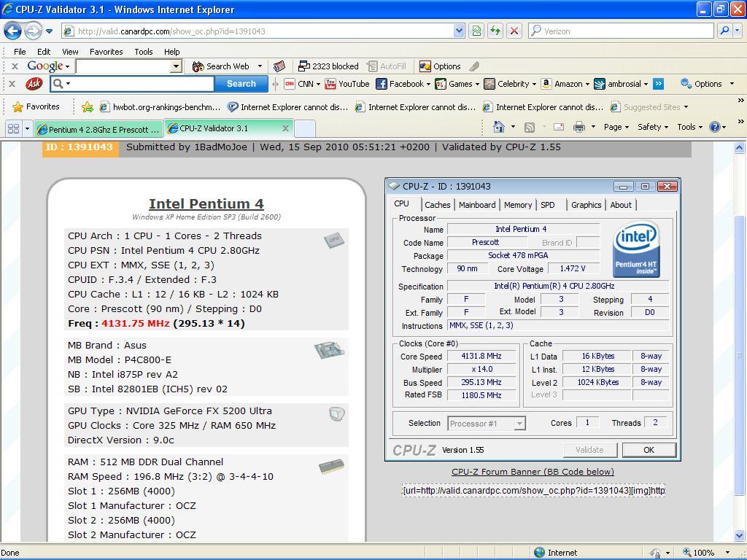Click the page vertical scrollbar down arrow
The width and height of the screenshot is (747, 560).
(740, 535)
